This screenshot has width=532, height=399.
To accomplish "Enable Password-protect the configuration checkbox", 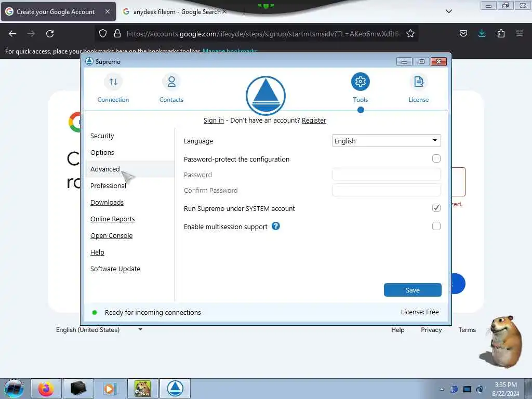I will [436, 158].
